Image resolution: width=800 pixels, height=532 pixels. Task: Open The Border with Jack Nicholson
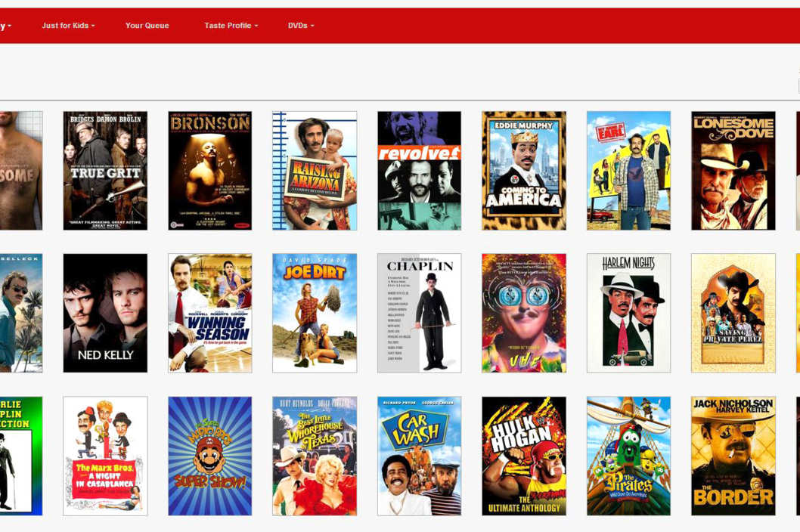(733, 456)
